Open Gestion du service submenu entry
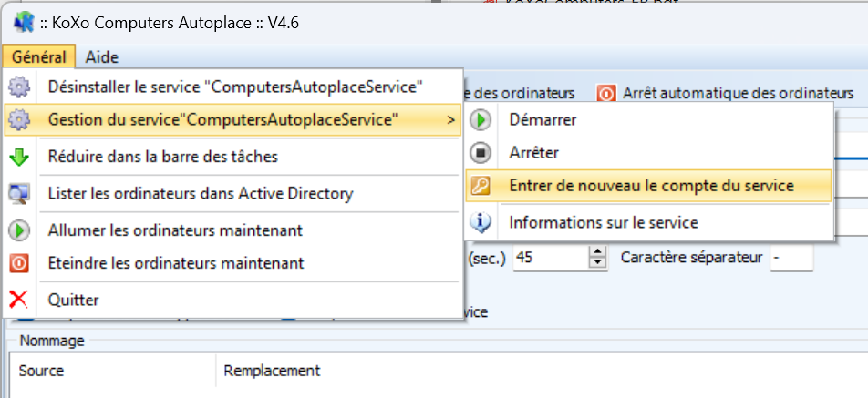The width and height of the screenshot is (868, 398). point(232,119)
